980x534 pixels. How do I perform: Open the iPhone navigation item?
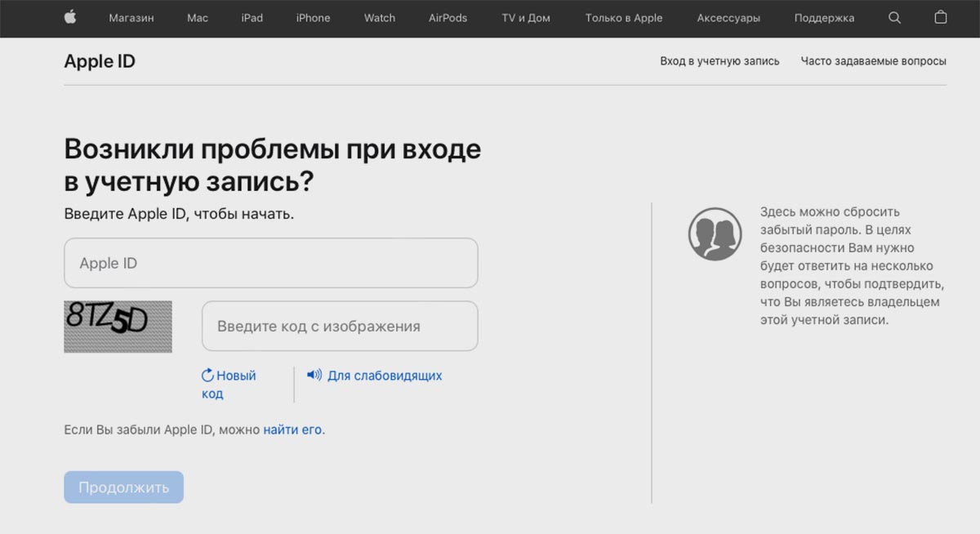313,18
